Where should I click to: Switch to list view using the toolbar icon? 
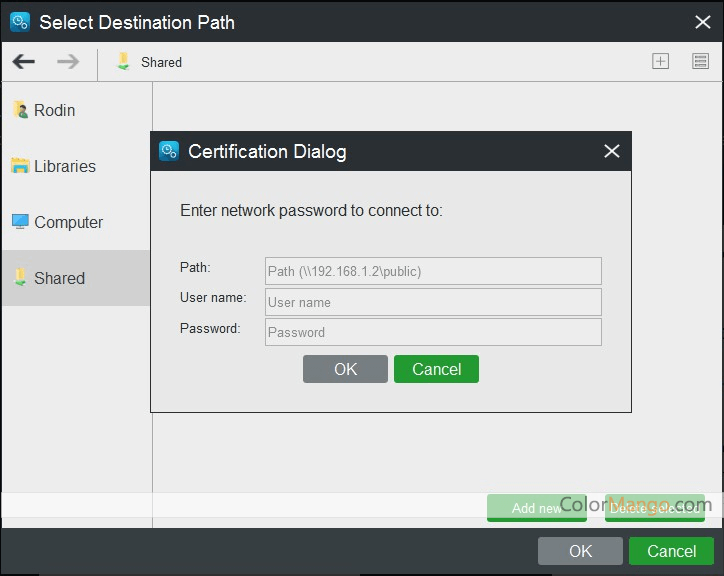(x=700, y=62)
